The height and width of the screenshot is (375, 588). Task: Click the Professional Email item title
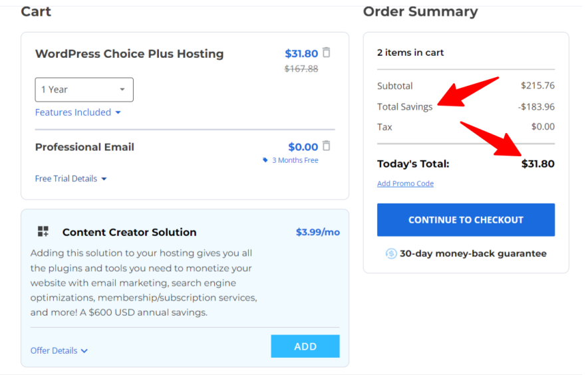coord(84,147)
